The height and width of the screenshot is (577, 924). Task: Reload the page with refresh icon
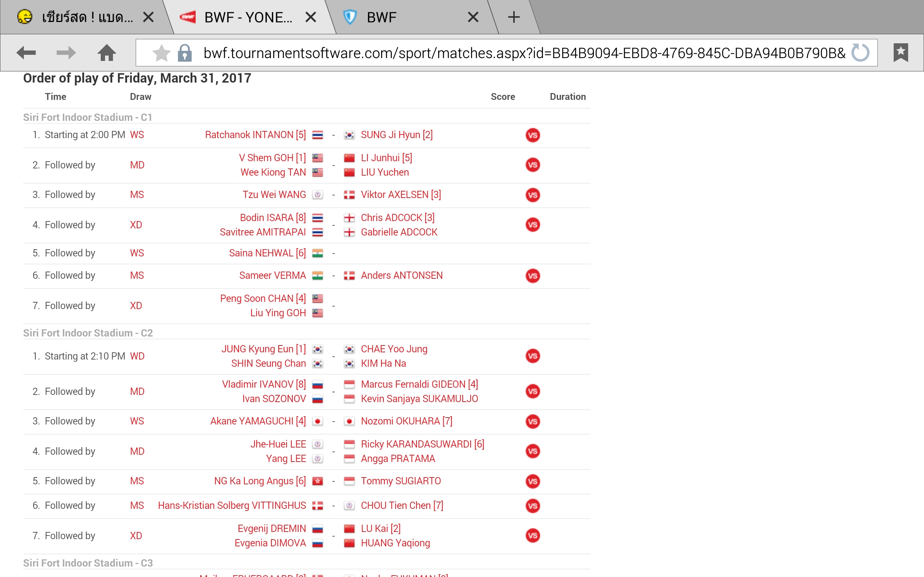point(860,53)
